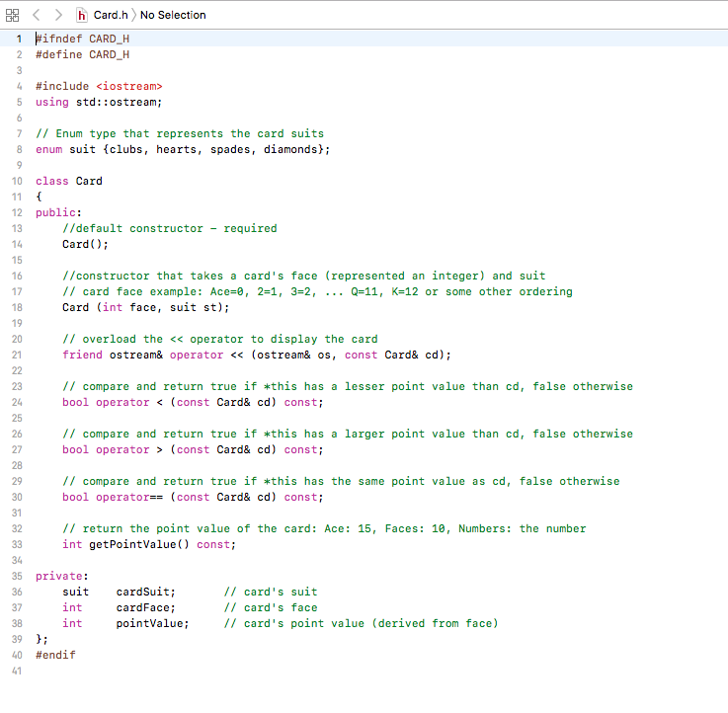Click comment 'card's point value (derived from face)'
Screen dimensions: 728x713
click(x=362, y=623)
